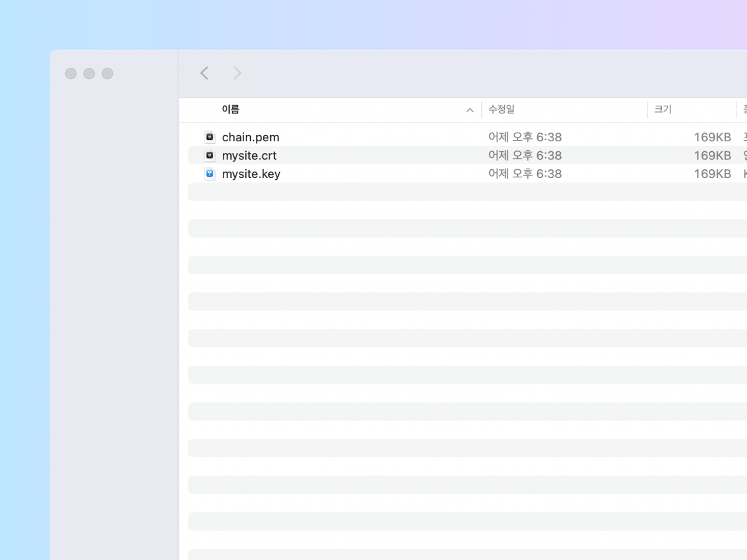The image size is (747, 560).
Task: Sort by the 수정일 column header
Action: 501,110
